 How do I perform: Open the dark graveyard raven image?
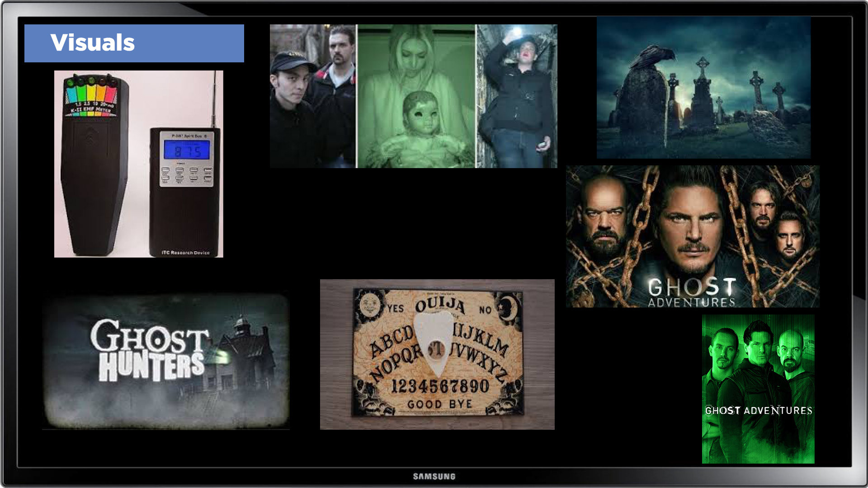pyautogui.click(x=703, y=87)
